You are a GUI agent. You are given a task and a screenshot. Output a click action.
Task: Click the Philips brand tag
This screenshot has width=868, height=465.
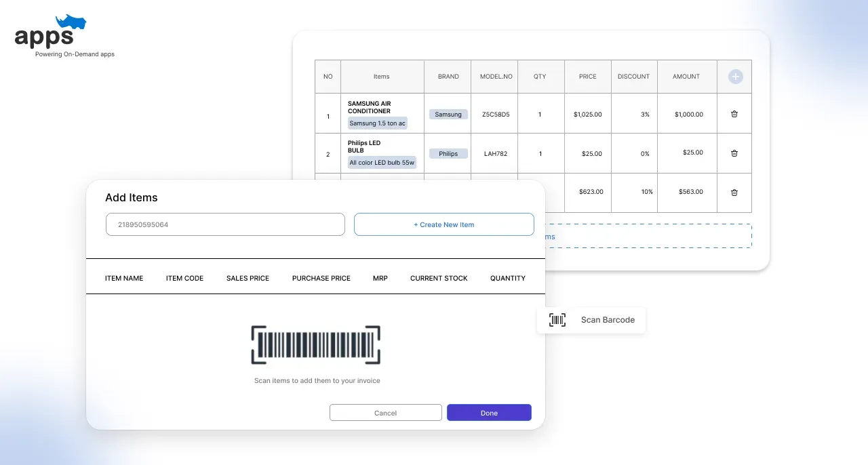click(448, 154)
